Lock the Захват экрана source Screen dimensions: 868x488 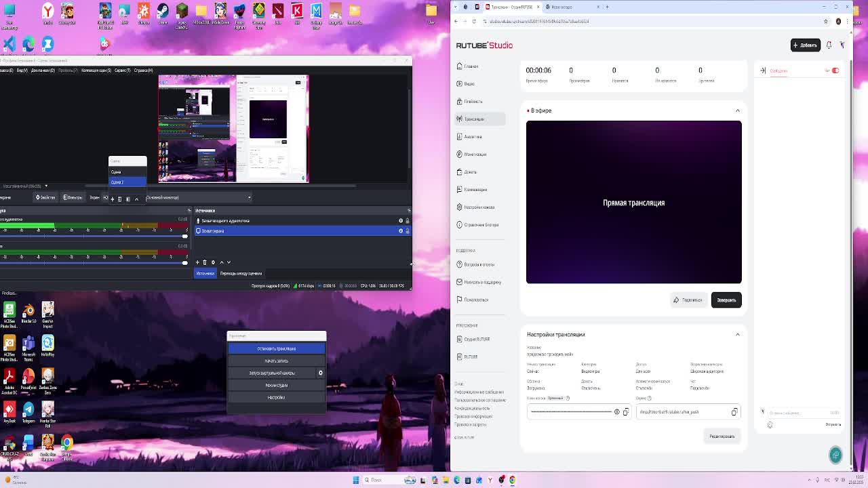pos(407,231)
